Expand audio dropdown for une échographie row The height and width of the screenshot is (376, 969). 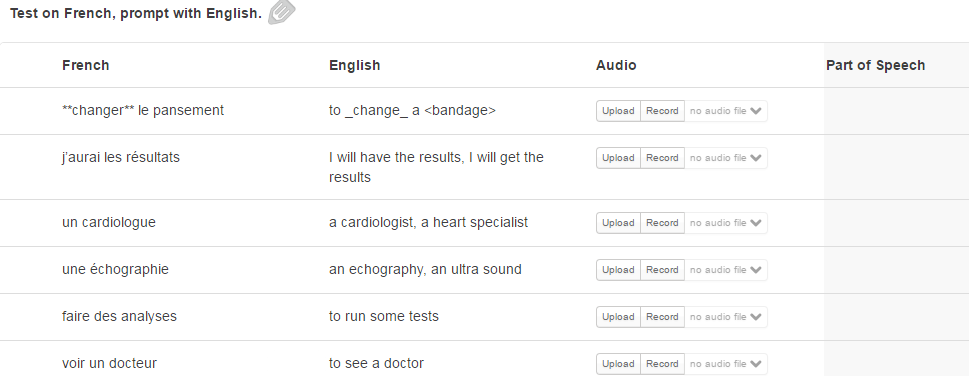tap(726, 270)
